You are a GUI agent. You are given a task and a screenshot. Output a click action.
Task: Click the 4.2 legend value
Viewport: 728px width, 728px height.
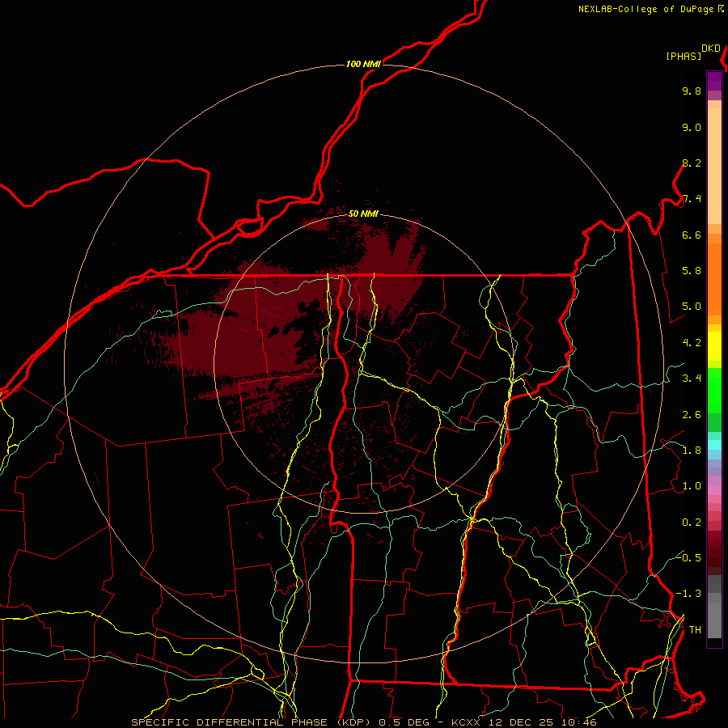[692, 343]
